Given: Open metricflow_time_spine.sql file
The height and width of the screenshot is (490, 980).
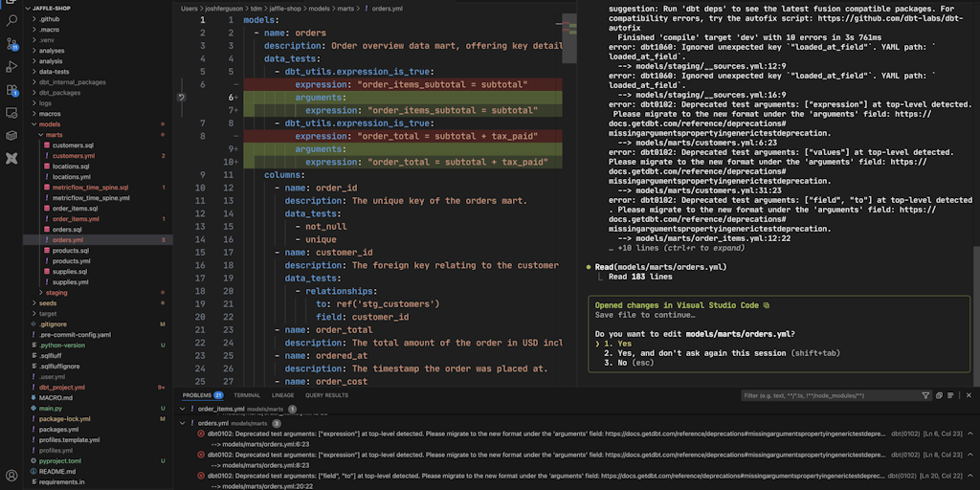Looking at the screenshot, I should tap(90, 188).
